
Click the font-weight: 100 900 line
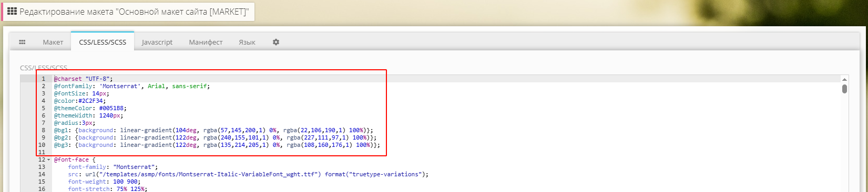click(104, 182)
